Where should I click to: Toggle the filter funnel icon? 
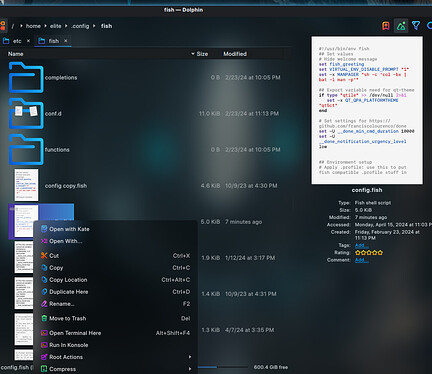coord(416,26)
